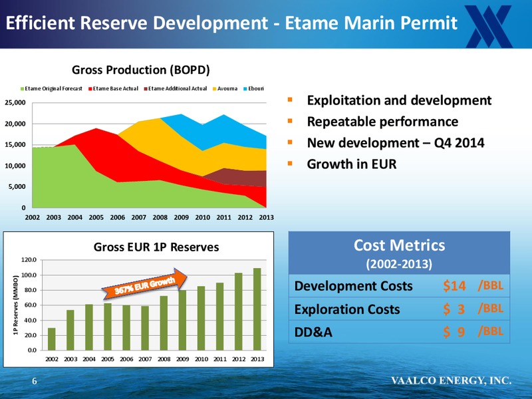Select the 'Exploration Costs' row label

click(x=347, y=309)
